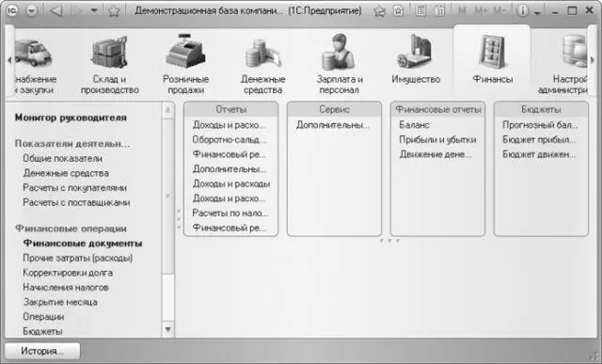Click the info icon in the title bar

pos(522,10)
